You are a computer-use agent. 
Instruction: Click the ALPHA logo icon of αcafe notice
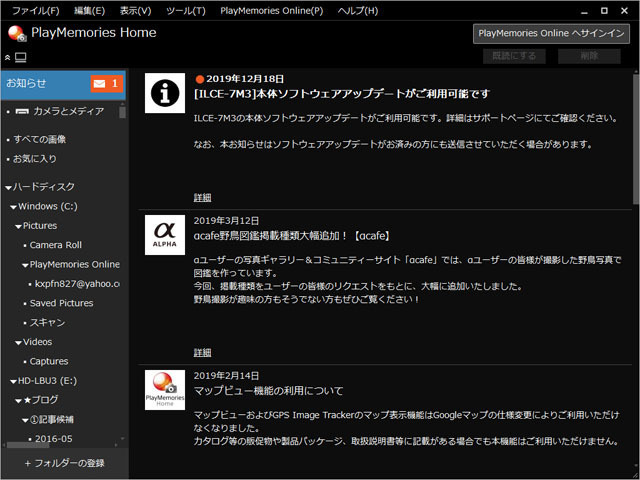pyautogui.click(x=165, y=235)
